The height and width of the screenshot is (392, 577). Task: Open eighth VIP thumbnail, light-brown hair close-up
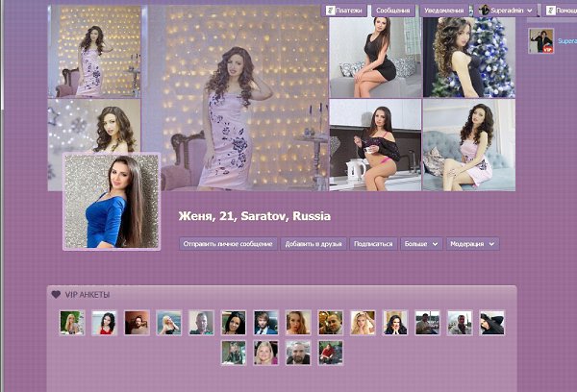pyautogui.click(x=298, y=323)
